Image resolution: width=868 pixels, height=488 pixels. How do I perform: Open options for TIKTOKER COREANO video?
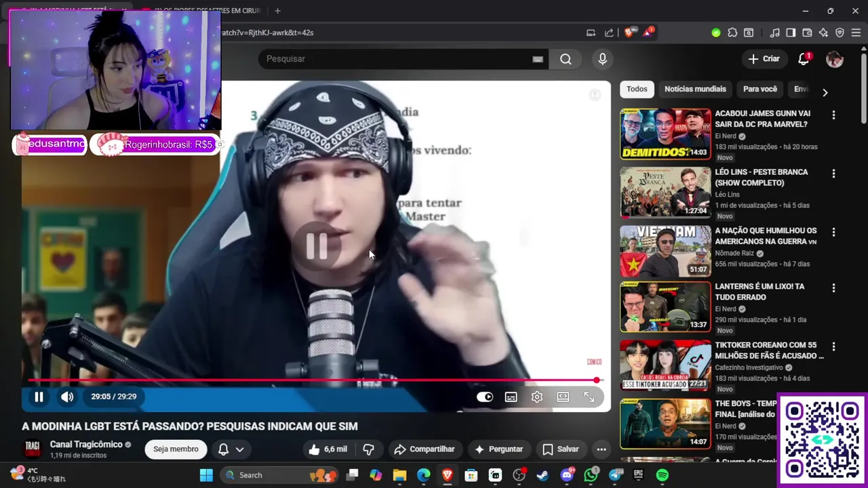[x=833, y=346]
